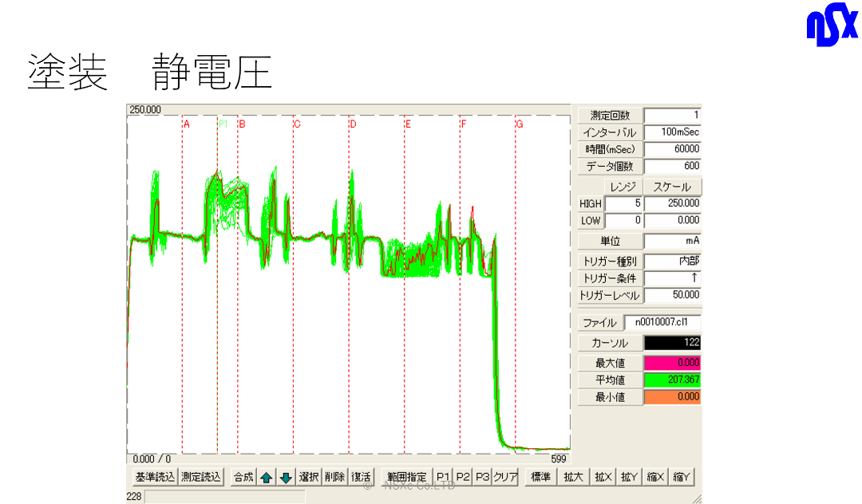Click the NSX logo

coord(832,25)
